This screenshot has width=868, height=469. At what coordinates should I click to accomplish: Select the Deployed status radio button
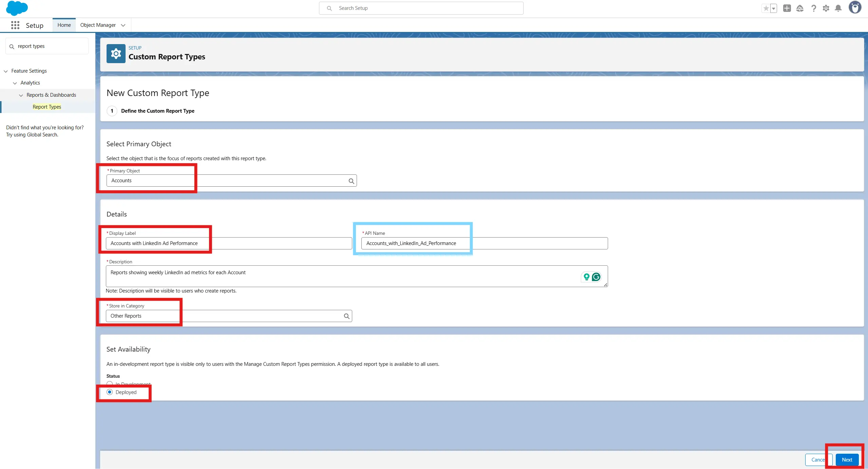pyautogui.click(x=110, y=392)
